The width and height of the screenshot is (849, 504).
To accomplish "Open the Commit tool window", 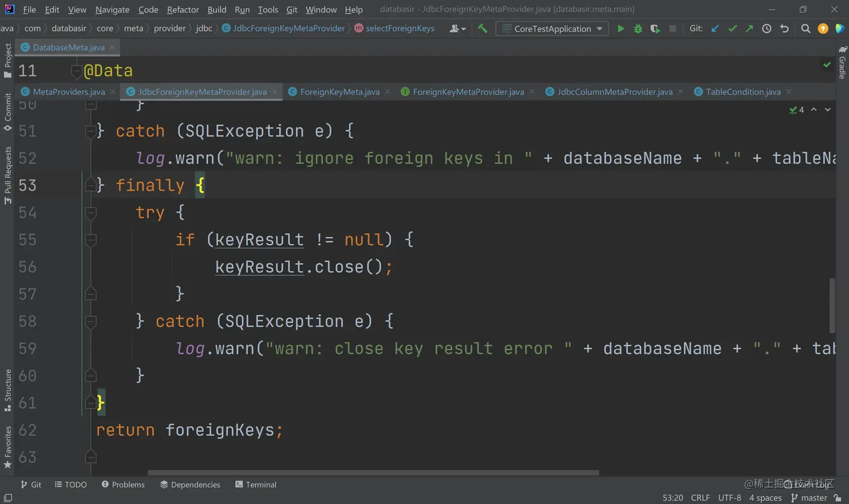I will click(7, 112).
